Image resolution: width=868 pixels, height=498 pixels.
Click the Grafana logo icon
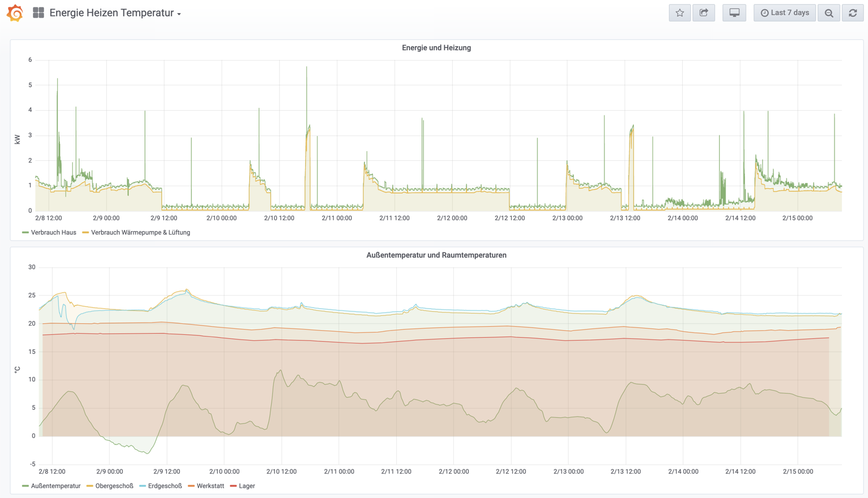coord(15,13)
